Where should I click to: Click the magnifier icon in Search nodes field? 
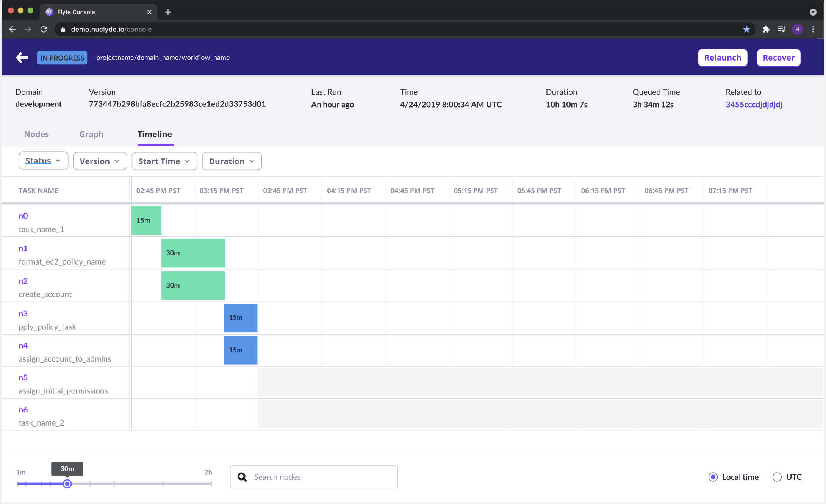pos(242,477)
